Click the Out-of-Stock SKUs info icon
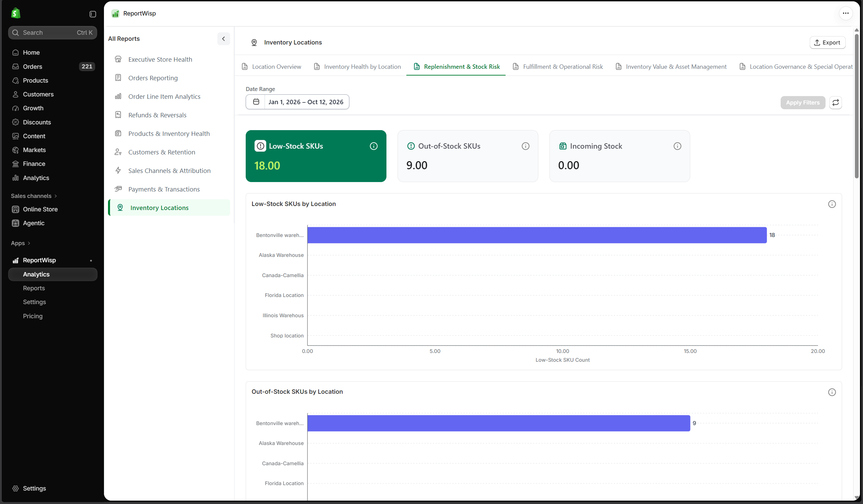The image size is (863, 504). [525, 146]
